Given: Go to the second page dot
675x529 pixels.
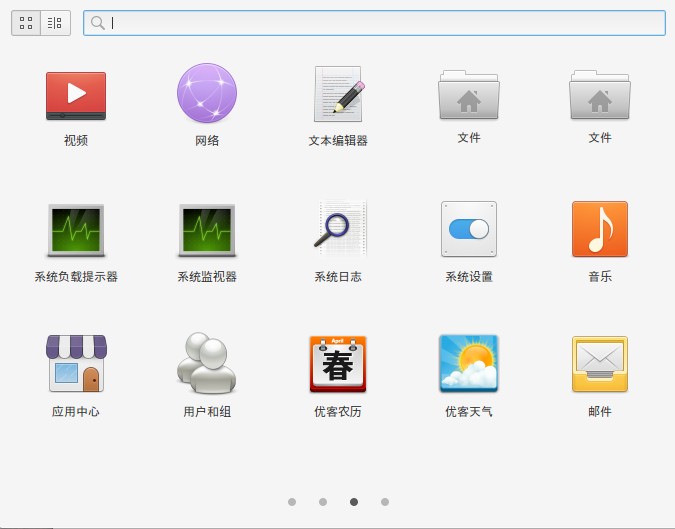Looking at the screenshot, I should [323, 502].
